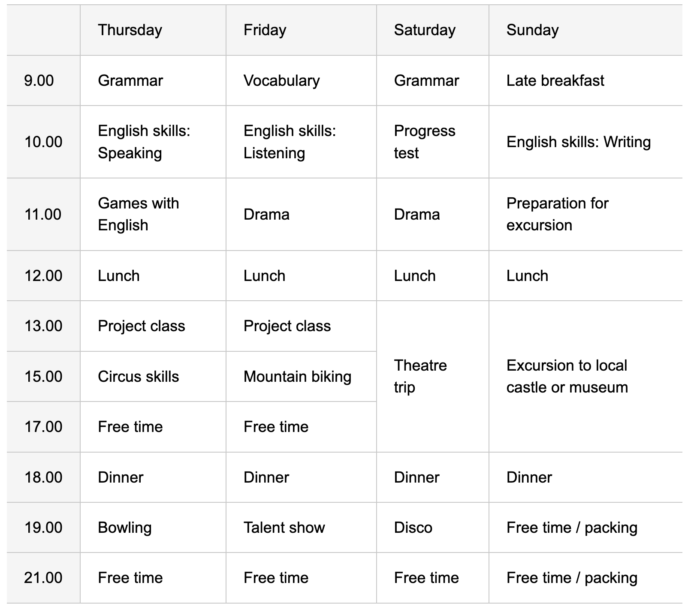Click Excursion to local castle cell
Viewport: 700px width, 610px height.
click(x=567, y=376)
